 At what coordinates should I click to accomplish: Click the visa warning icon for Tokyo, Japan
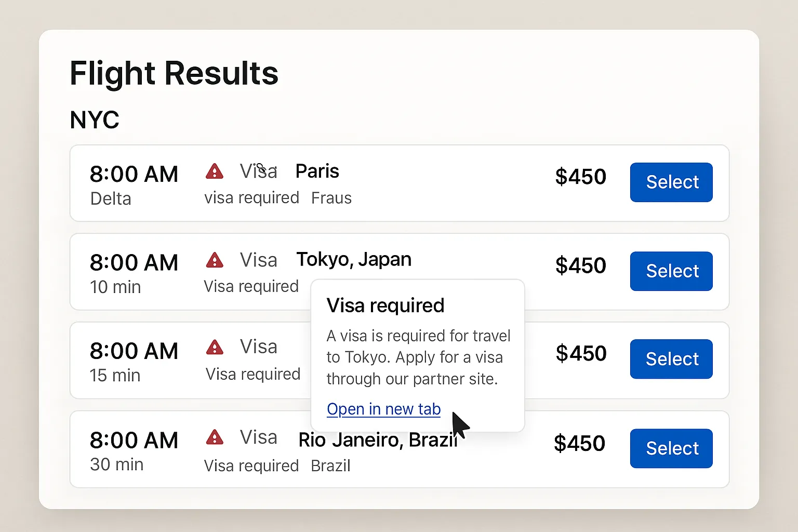215,260
